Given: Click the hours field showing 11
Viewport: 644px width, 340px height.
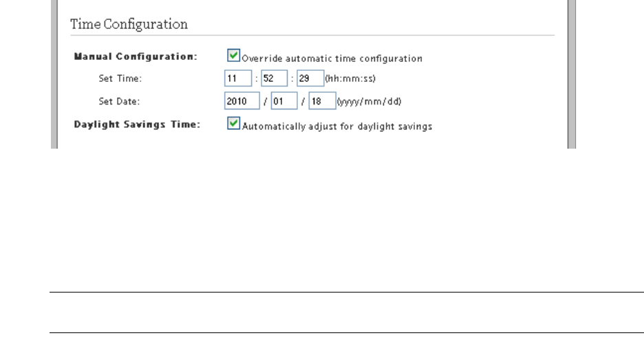Looking at the screenshot, I should coord(237,79).
